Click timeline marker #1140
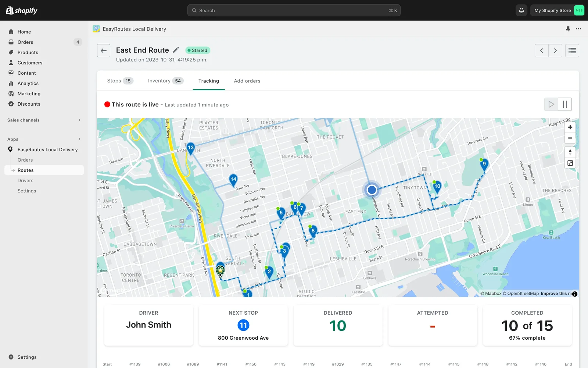 (541, 364)
